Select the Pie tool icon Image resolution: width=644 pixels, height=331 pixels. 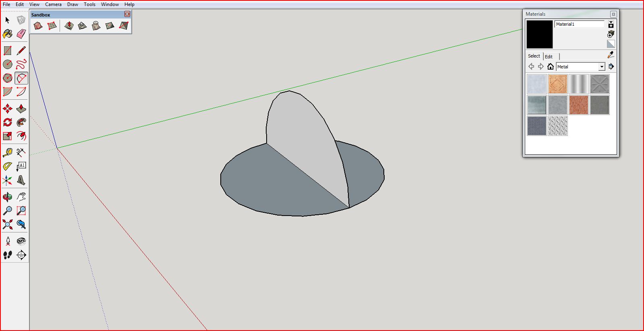(7, 92)
